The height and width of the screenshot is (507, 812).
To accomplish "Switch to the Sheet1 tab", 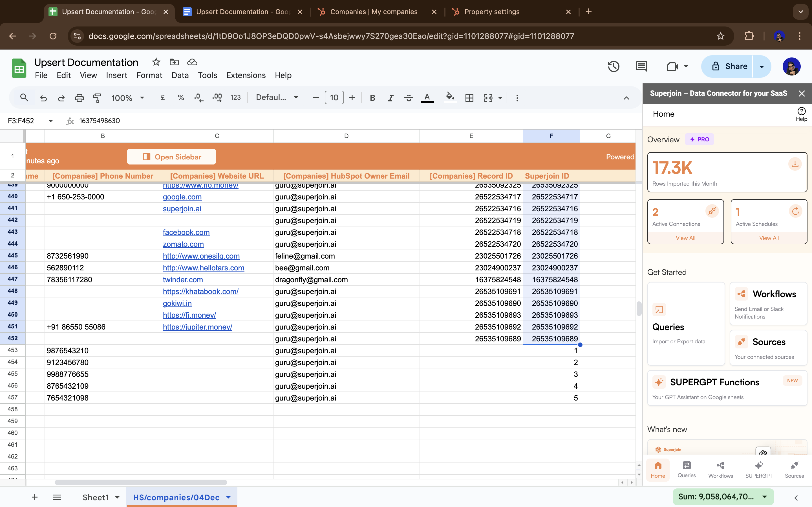I will (x=96, y=497).
